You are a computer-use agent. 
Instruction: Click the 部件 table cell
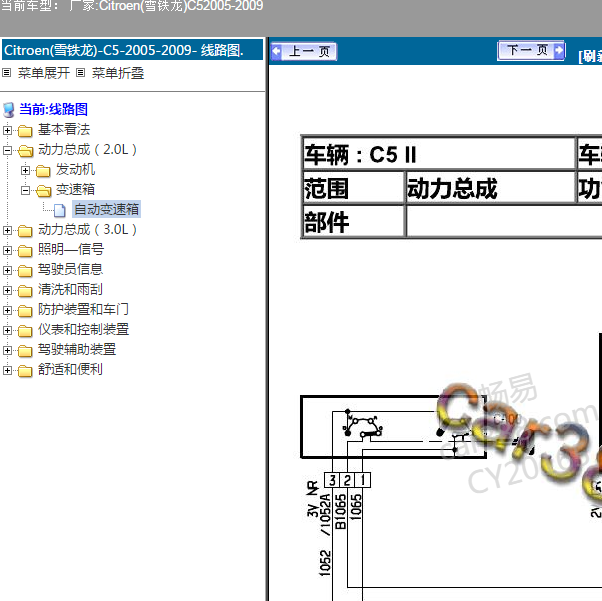354,221
